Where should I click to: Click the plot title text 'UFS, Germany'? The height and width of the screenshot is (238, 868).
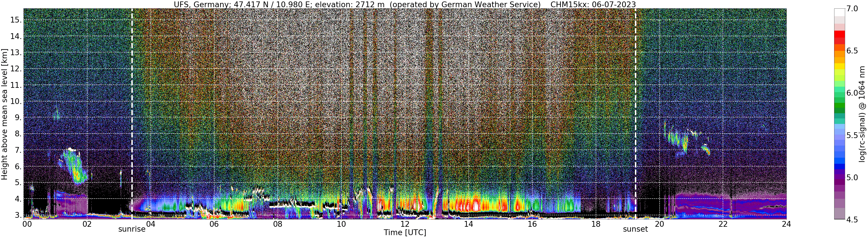point(202,5)
